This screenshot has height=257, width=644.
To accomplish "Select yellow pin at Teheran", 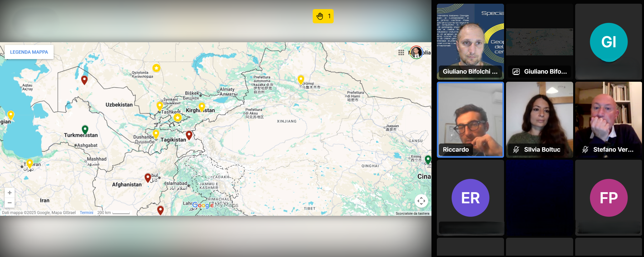I will click(30, 164).
